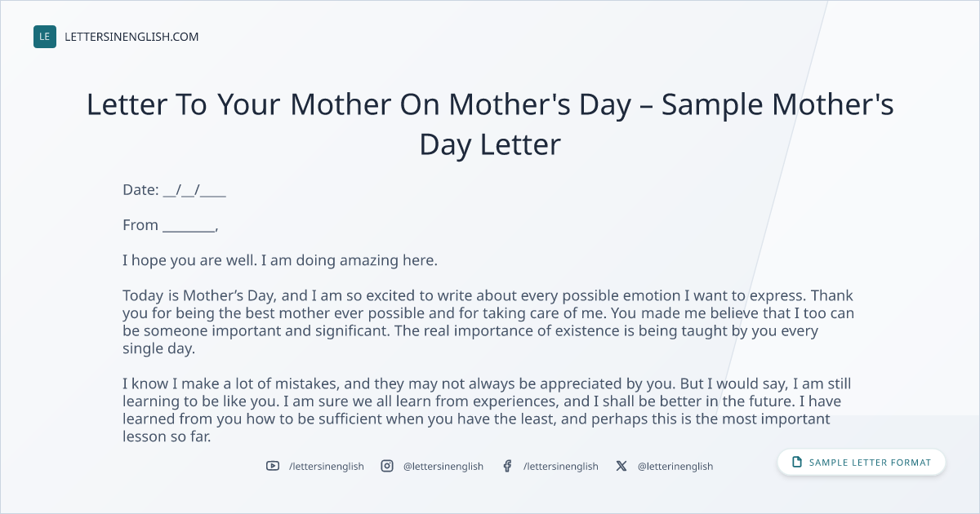
Task: Open the @lettersinenglish Instagram handle
Action: coord(443,466)
